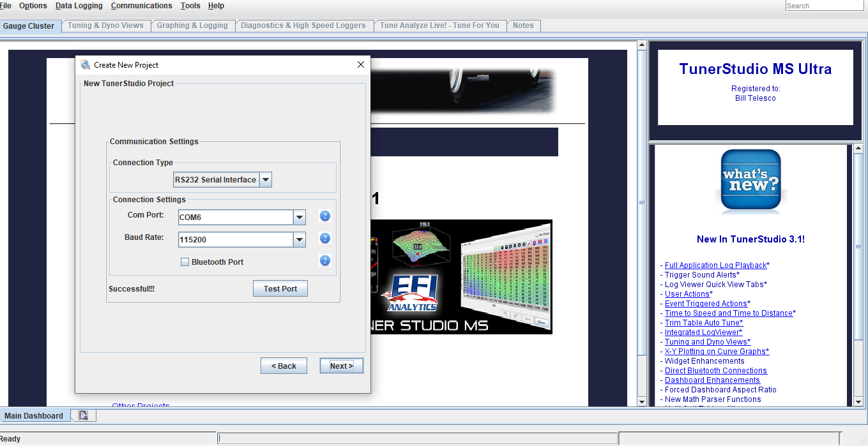This screenshot has width=868, height=446.
Task: Open the Dashboard Enhancements link
Action: pos(712,380)
